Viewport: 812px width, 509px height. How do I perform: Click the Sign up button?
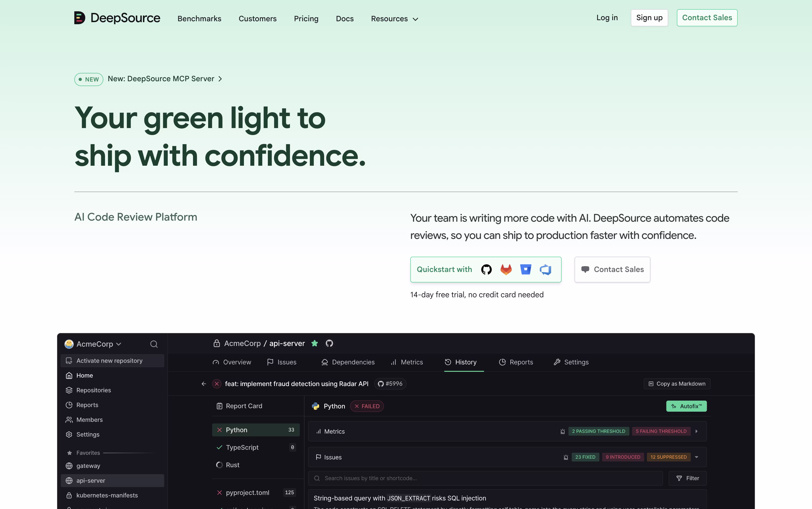tap(649, 18)
